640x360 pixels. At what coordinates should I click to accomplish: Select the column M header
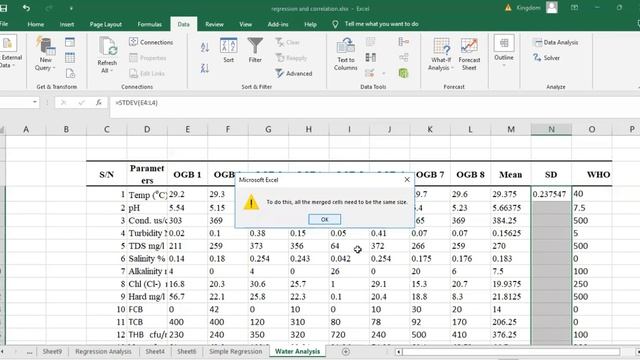511,129
